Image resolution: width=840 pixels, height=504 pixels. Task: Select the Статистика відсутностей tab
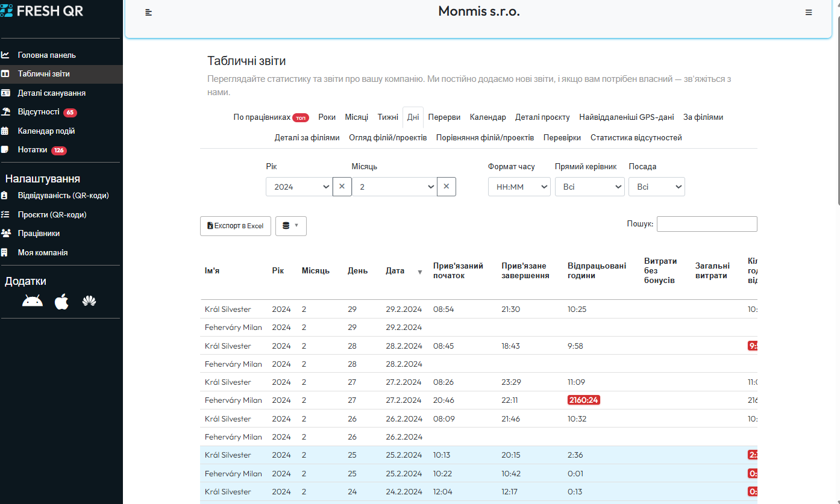click(x=636, y=138)
